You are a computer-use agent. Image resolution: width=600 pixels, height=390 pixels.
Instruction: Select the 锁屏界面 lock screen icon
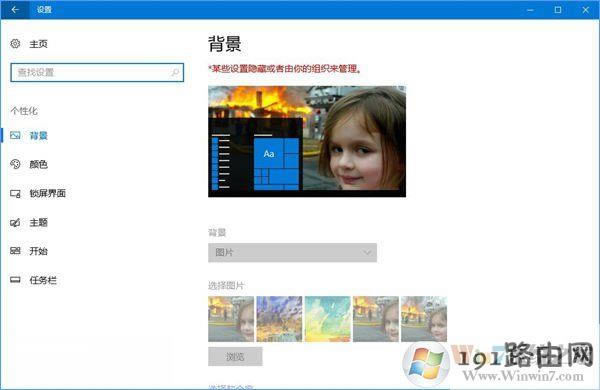pyautogui.click(x=15, y=194)
